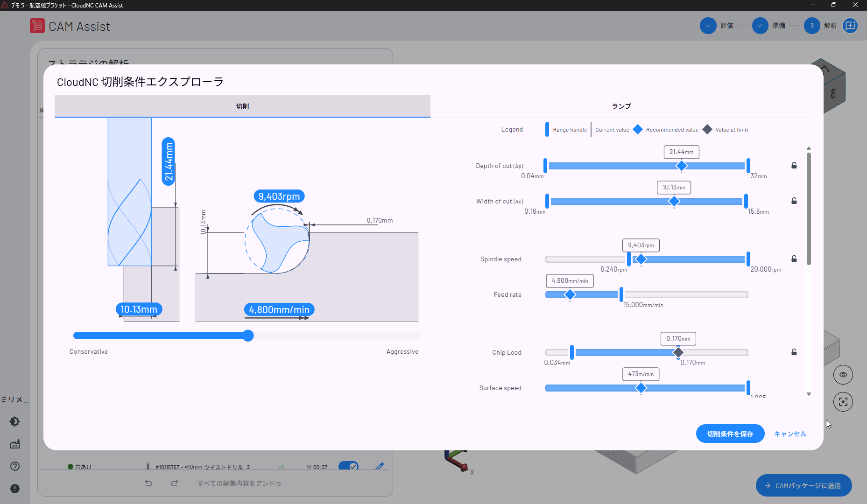Click the fit-to-view focus icon
This screenshot has width=867, height=504.
click(843, 402)
